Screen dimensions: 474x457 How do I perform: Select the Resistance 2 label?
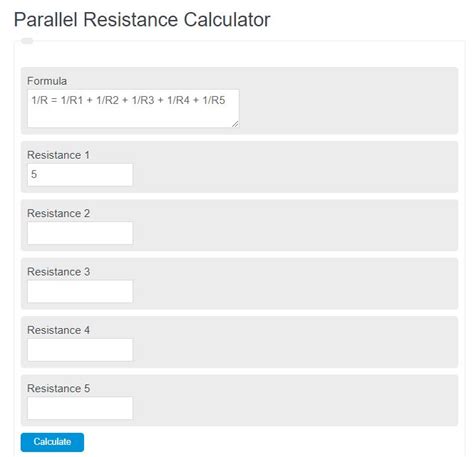58,213
